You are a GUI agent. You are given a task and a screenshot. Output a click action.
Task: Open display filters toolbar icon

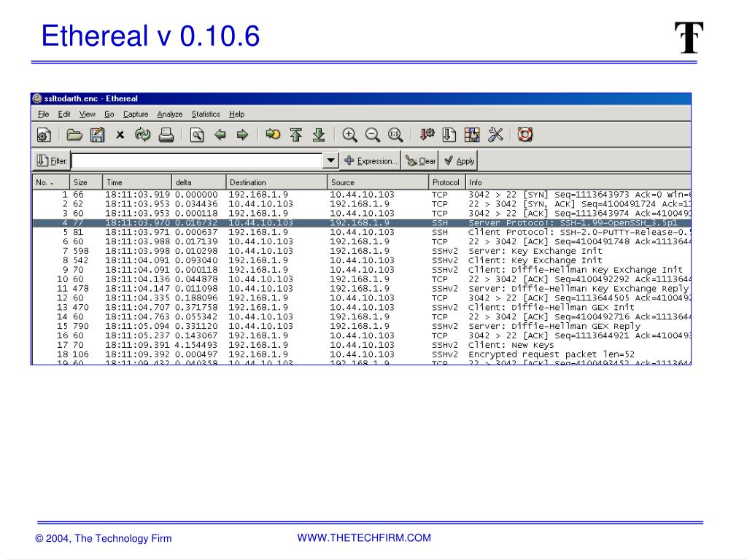[449, 135]
